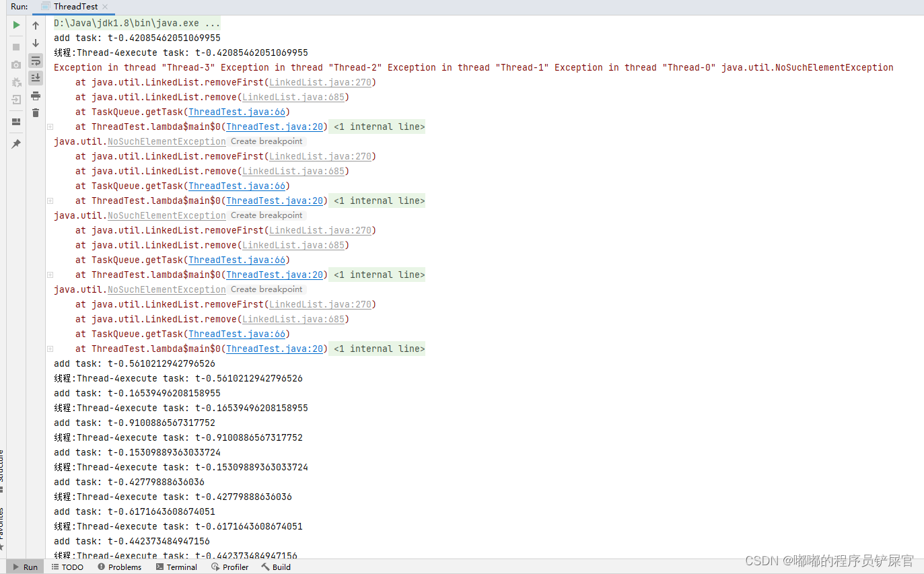
Task: Click line 'add task: t-0.9100886567317752'
Action: [135, 423]
